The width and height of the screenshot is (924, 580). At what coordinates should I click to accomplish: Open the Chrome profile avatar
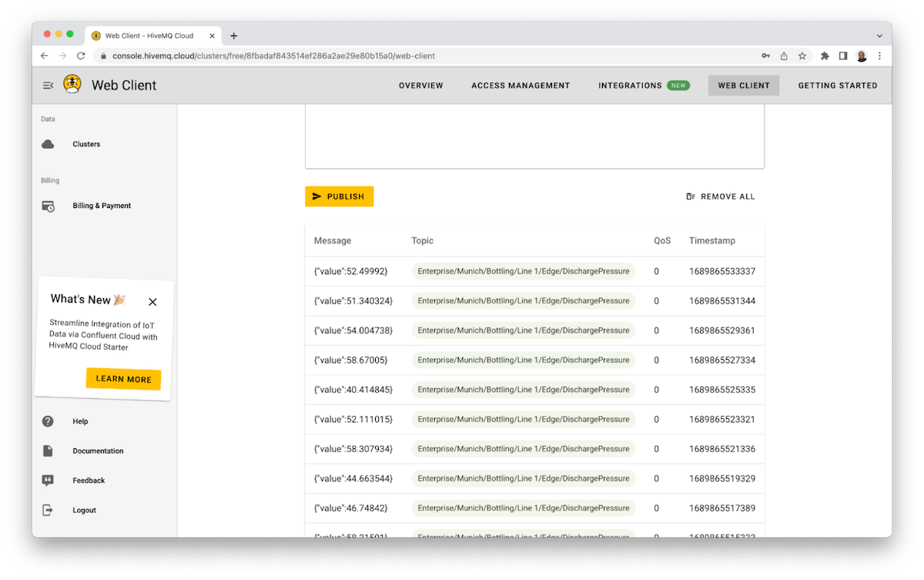point(862,56)
